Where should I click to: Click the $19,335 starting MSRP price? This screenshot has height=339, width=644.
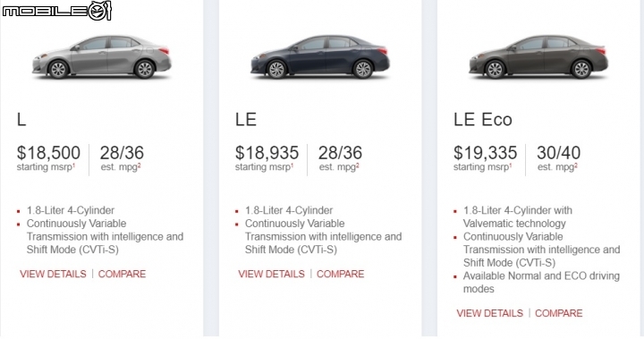pyautogui.click(x=486, y=153)
